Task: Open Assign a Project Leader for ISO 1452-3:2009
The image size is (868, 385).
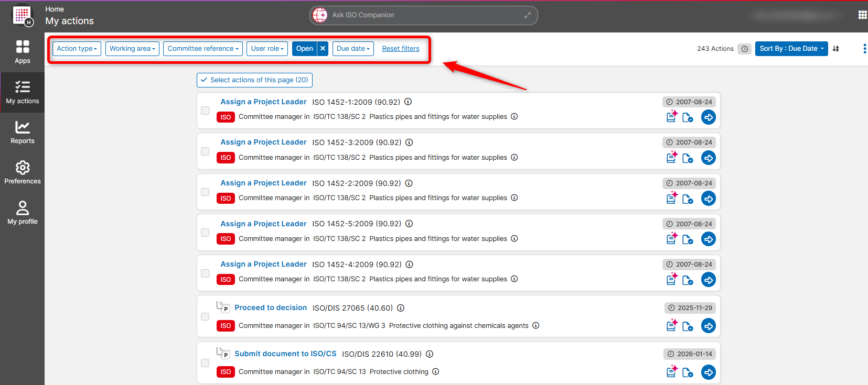Action: [x=263, y=142]
